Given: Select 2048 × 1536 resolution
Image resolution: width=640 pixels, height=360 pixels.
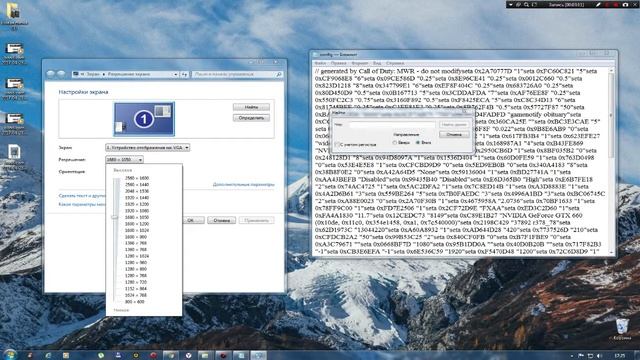Looking at the screenshot, I should [137, 191].
